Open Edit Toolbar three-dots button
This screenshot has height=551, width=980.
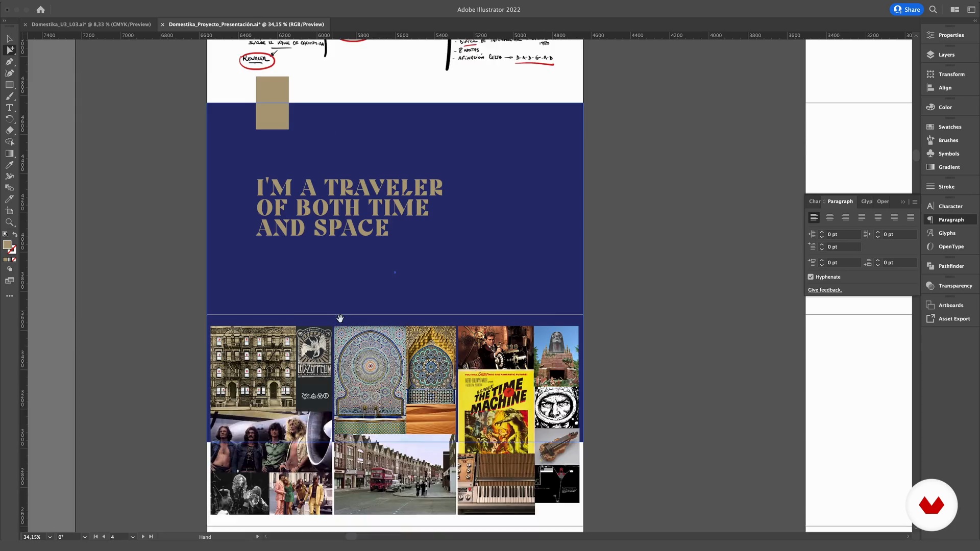[10, 296]
